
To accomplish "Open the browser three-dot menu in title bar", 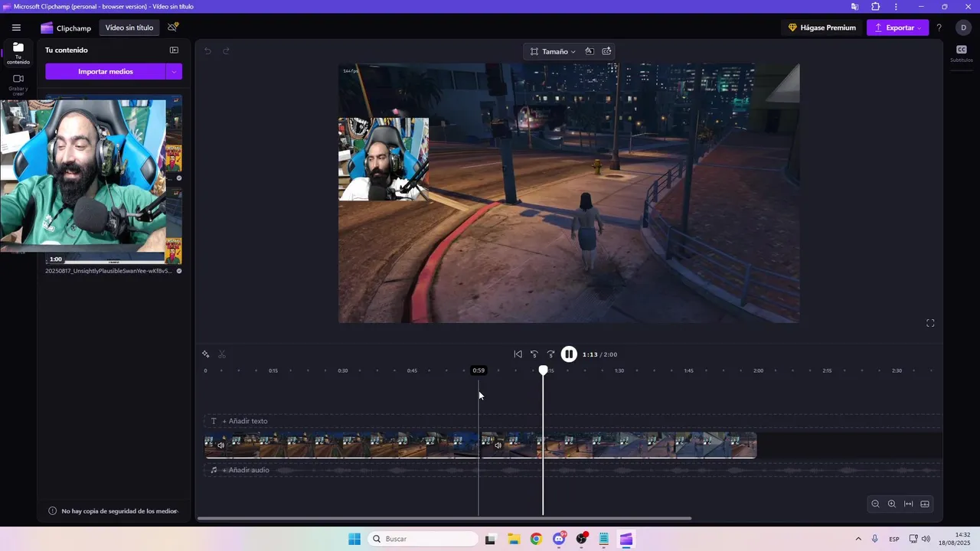I will [x=896, y=6].
